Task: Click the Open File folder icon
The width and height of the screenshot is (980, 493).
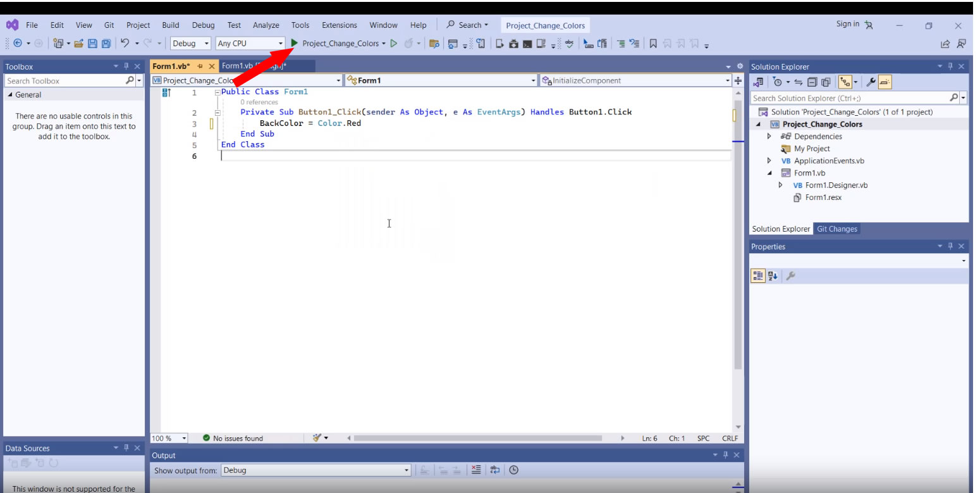Action: tap(78, 44)
